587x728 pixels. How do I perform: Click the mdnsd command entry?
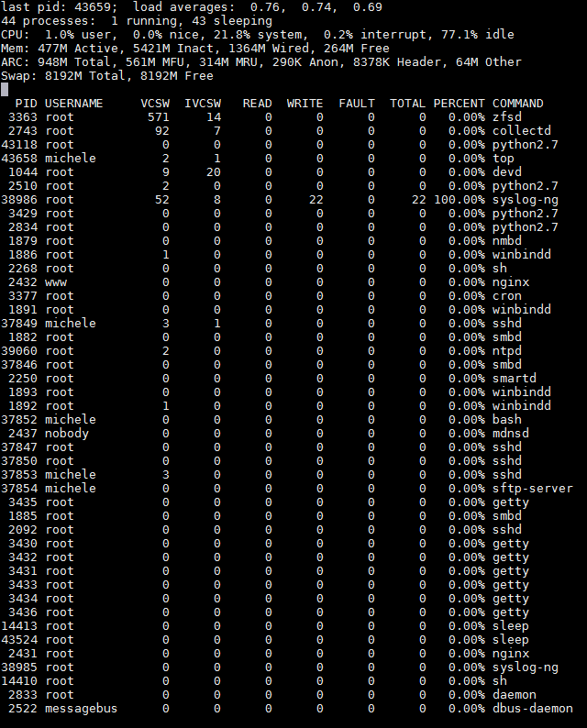pos(510,434)
